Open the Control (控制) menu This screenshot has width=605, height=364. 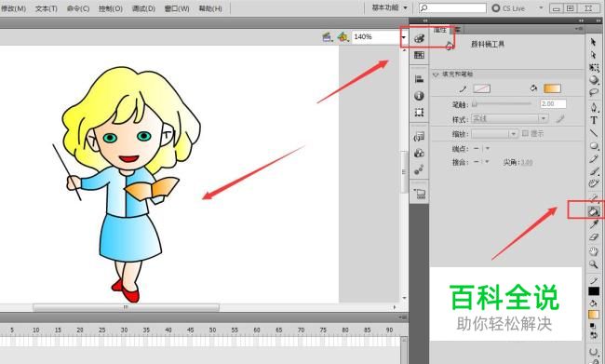(x=111, y=8)
